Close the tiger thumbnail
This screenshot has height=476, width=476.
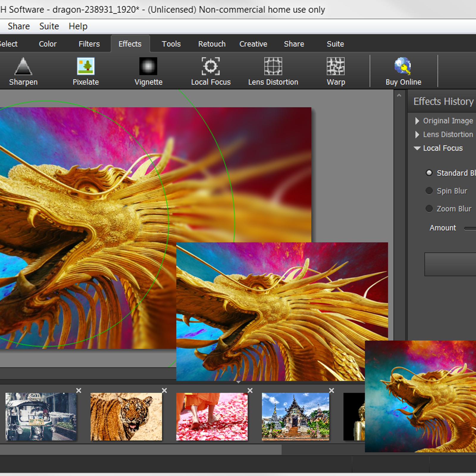coord(164,390)
